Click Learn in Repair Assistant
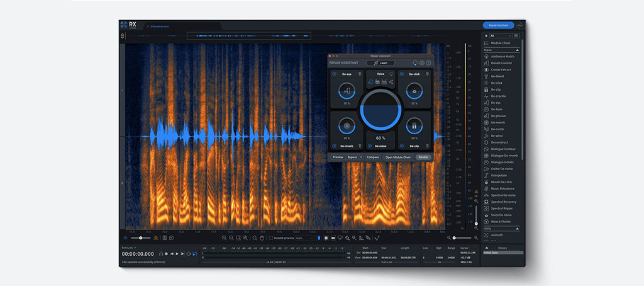Image resolution: width=644 pixels, height=286 pixels. (380, 63)
